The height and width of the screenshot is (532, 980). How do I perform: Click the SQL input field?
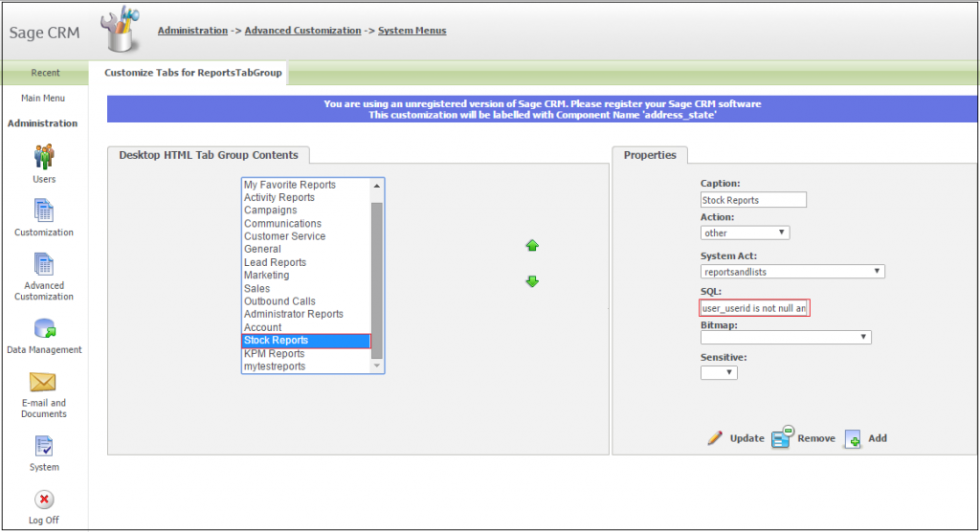coord(754,308)
